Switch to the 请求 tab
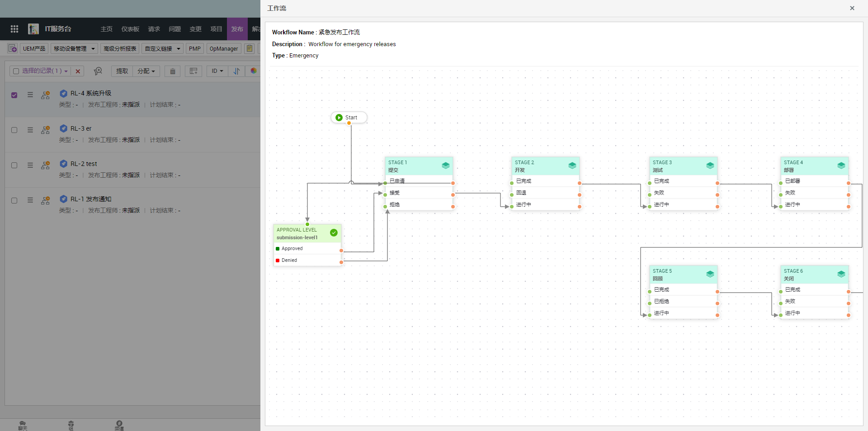The image size is (868, 431). (154, 29)
